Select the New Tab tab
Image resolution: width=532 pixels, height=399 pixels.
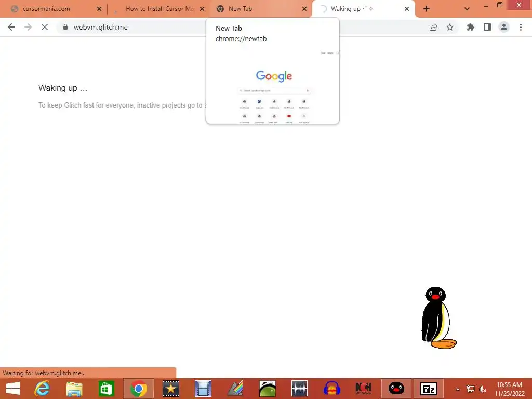tap(261, 9)
